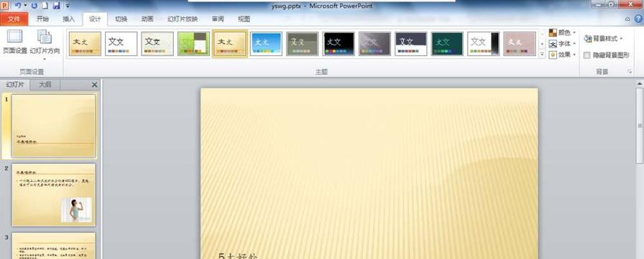The height and width of the screenshot is (259, 644).
Task: Switch to the 大纲 (Outline) pane tab
Action: pos(45,85)
